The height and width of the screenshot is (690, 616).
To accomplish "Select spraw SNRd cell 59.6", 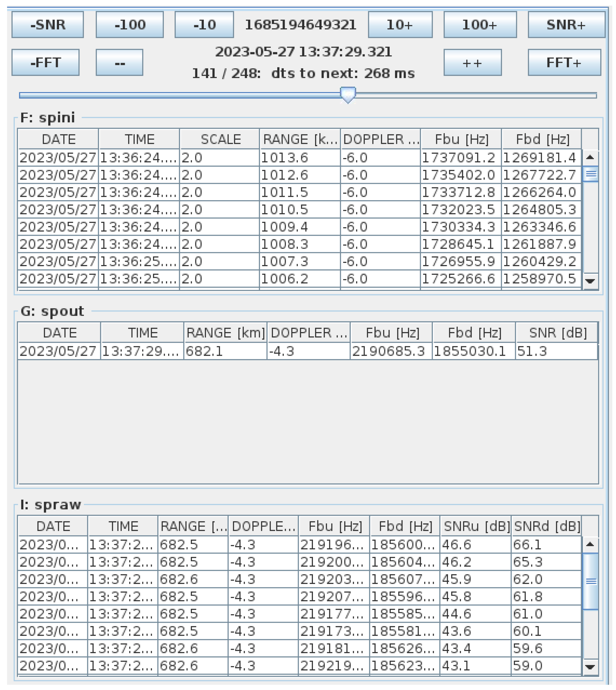I will tap(546, 648).
